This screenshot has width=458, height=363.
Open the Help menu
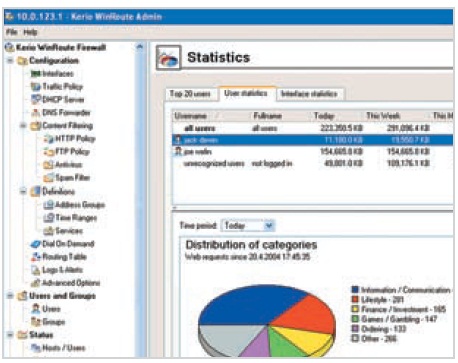tap(30, 32)
